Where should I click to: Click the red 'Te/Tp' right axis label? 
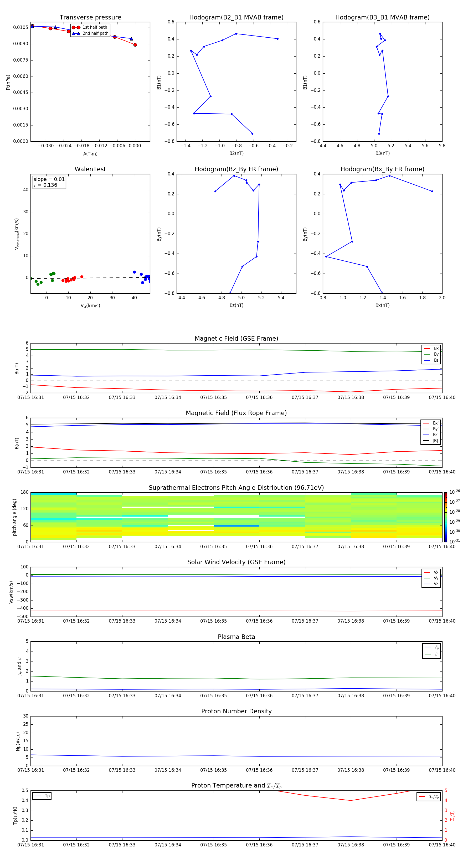(453, 815)
